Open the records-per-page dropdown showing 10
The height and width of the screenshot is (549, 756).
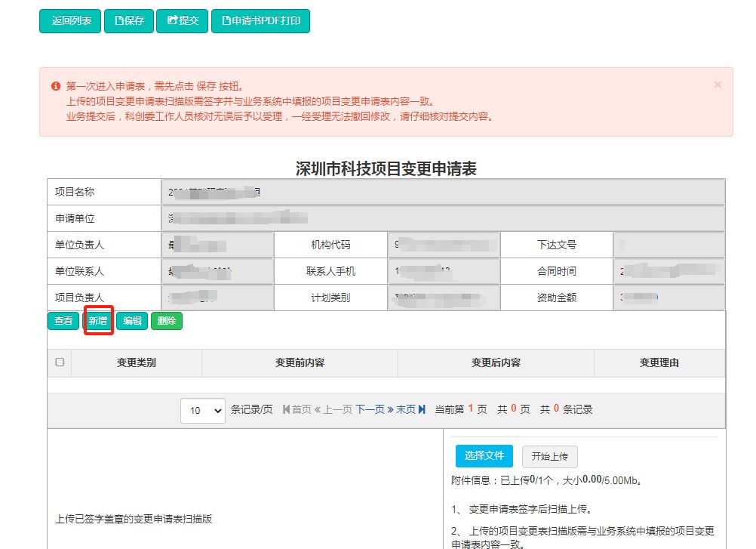(202, 409)
